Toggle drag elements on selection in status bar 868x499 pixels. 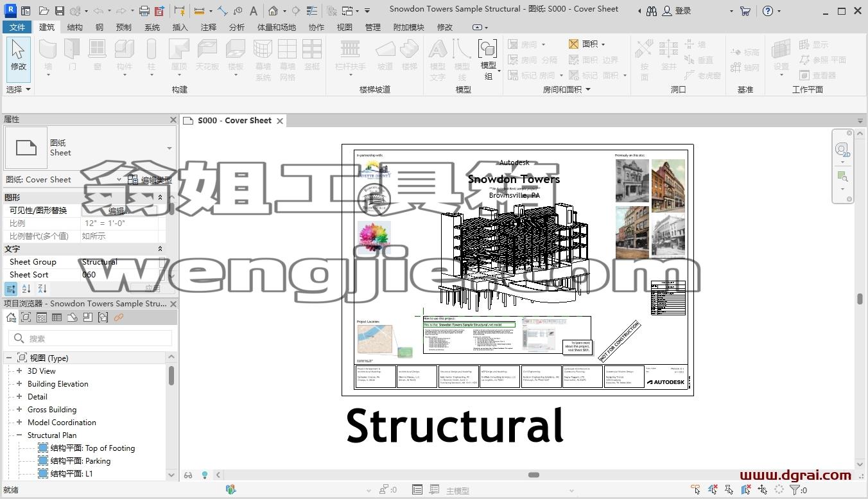763,489
